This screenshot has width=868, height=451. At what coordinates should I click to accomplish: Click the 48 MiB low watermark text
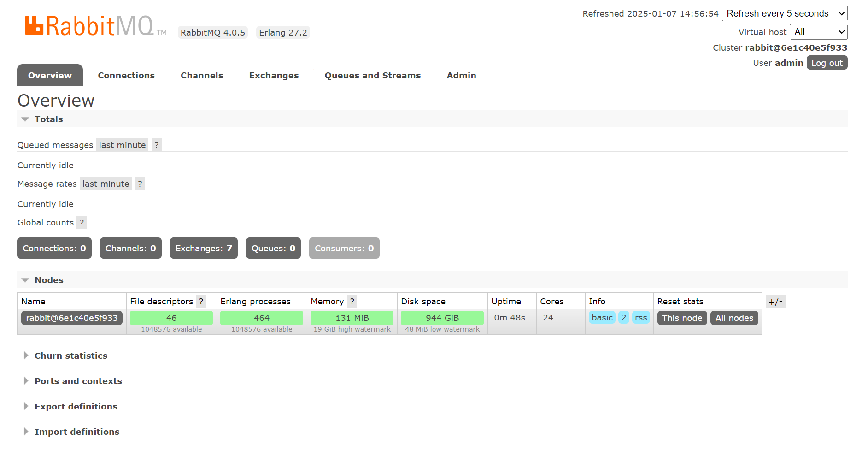point(442,329)
